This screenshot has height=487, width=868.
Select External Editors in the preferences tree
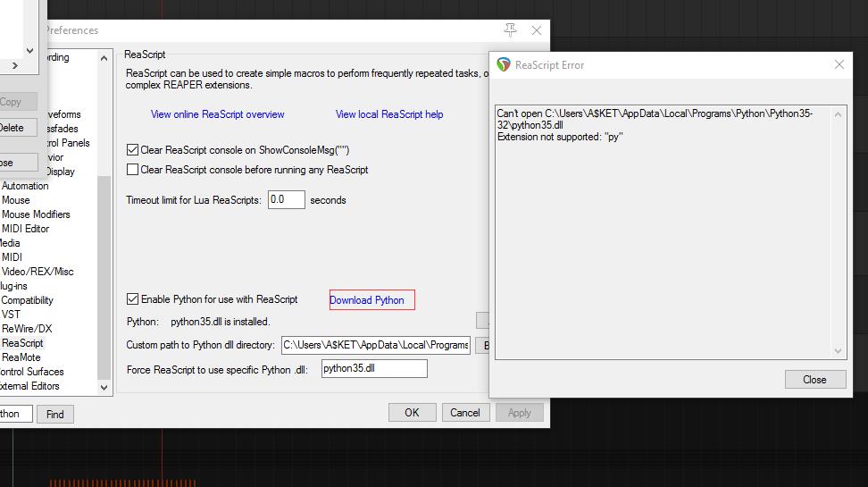[29, 386]
